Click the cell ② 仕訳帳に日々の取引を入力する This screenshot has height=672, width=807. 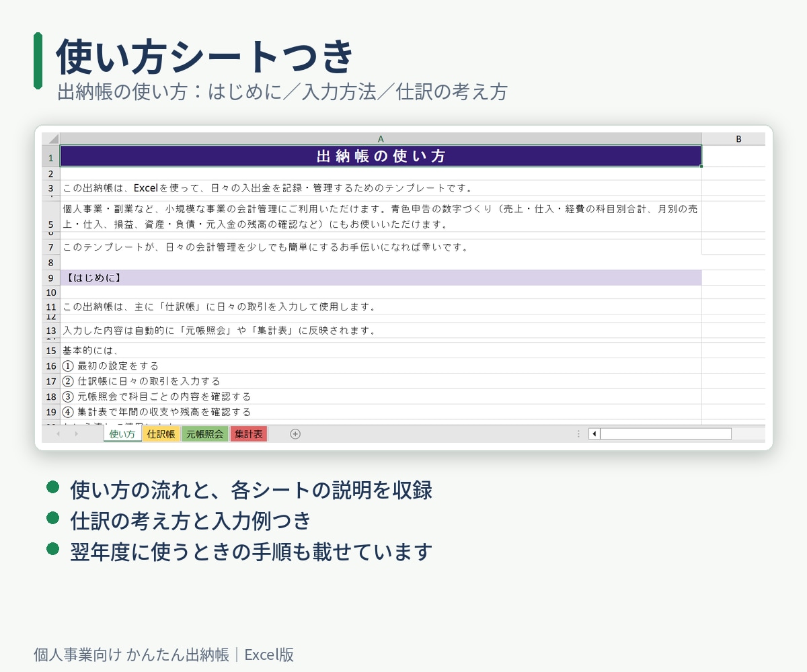(381, 381)
